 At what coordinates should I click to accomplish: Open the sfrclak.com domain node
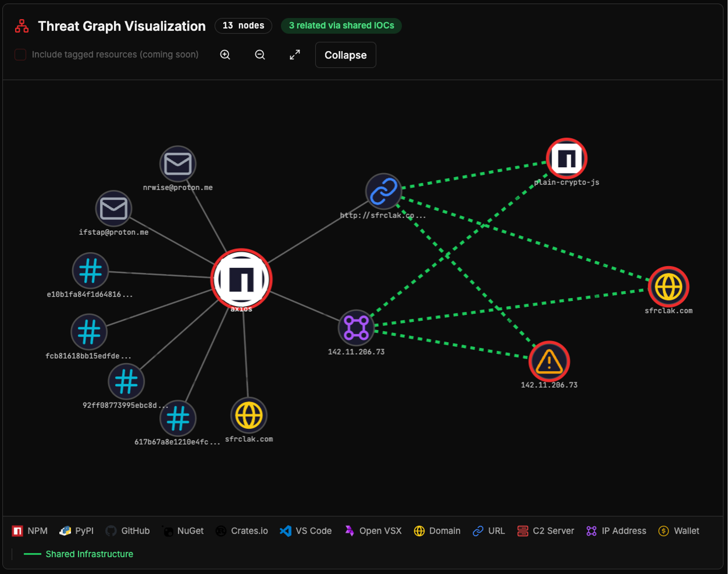pos(668,287)
